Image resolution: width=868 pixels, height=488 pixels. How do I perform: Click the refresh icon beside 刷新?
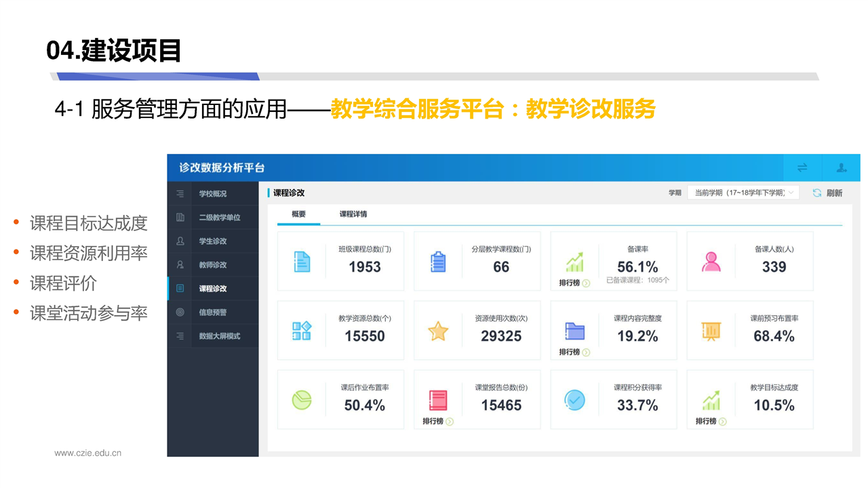click(817, 193)
